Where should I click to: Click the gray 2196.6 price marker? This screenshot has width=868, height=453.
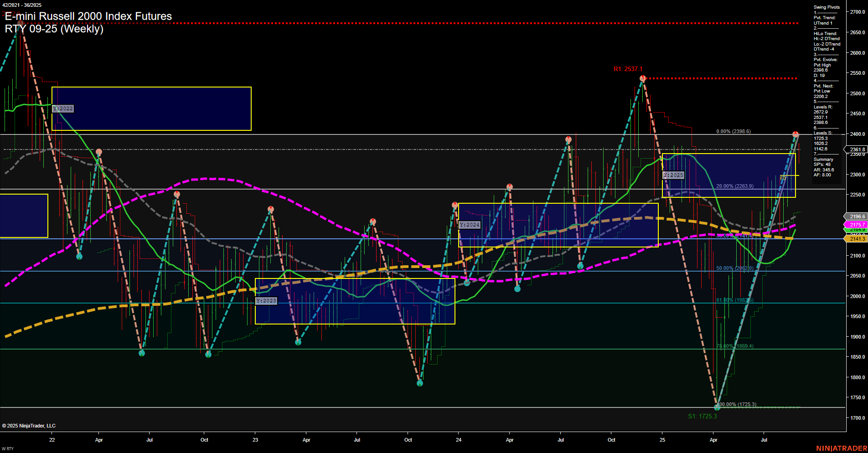pos(856,216)
